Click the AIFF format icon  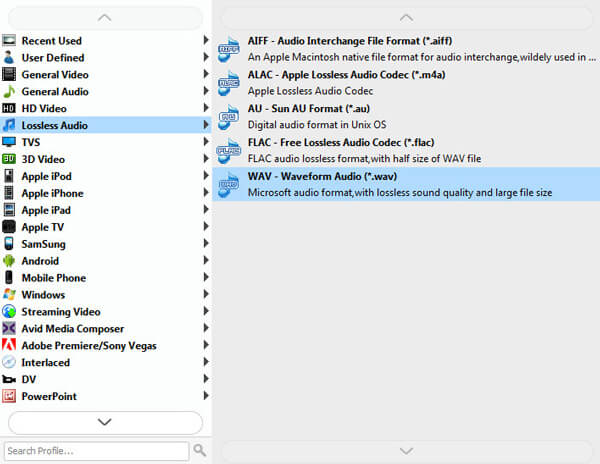tap(228, 49)
